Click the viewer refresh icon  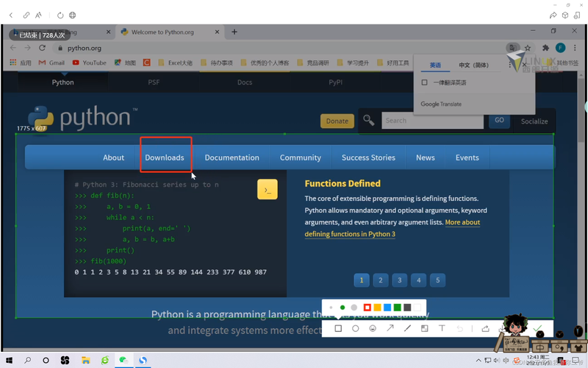60,15
